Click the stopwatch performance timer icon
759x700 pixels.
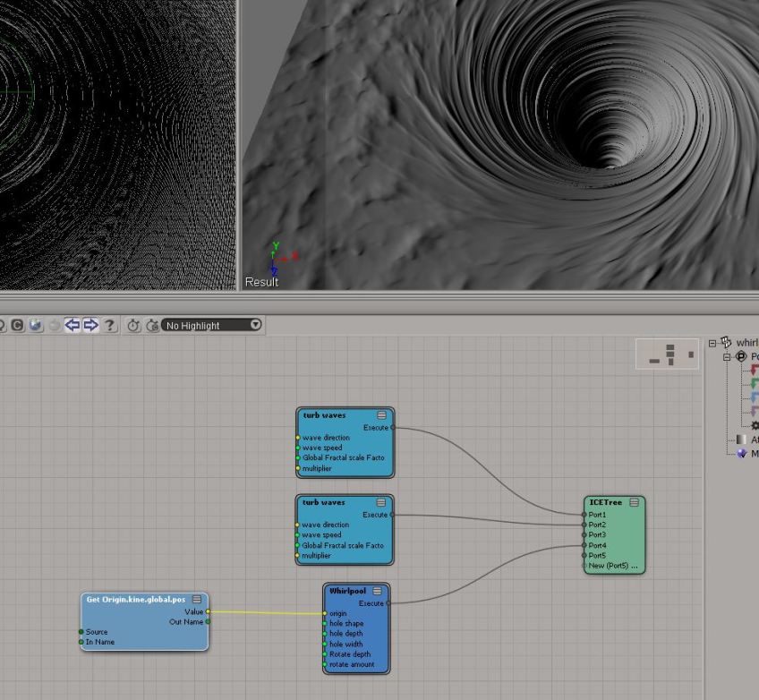tap(133, 325)
